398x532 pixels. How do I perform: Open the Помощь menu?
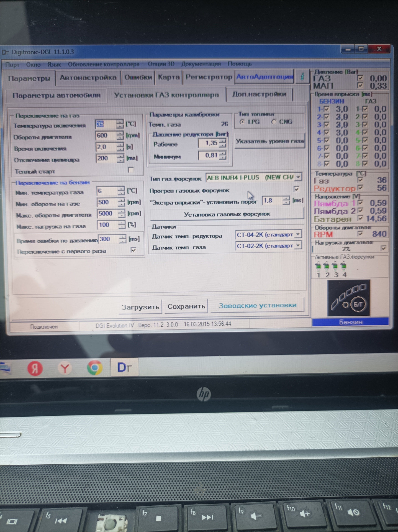tap(240, 64)
